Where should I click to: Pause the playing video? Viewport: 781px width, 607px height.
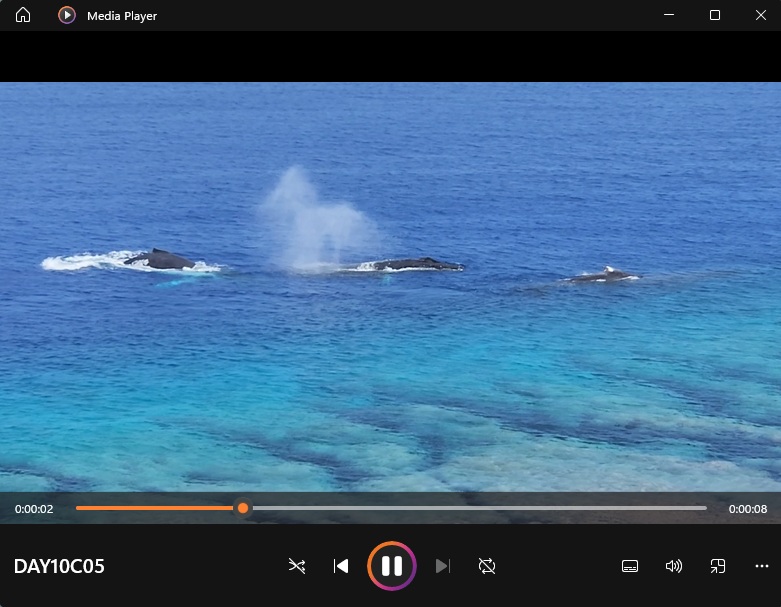[392, 566]
